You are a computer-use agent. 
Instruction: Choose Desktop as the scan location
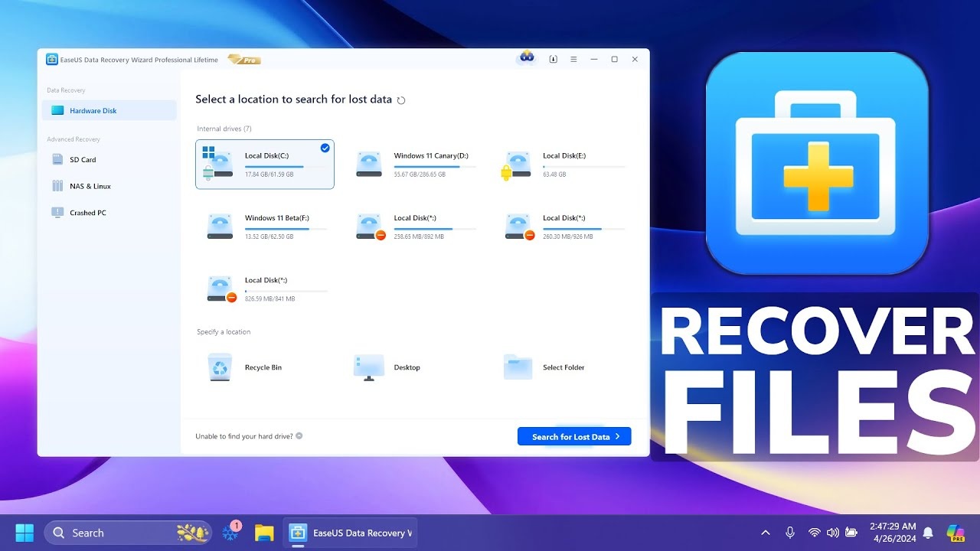point(390,367)
